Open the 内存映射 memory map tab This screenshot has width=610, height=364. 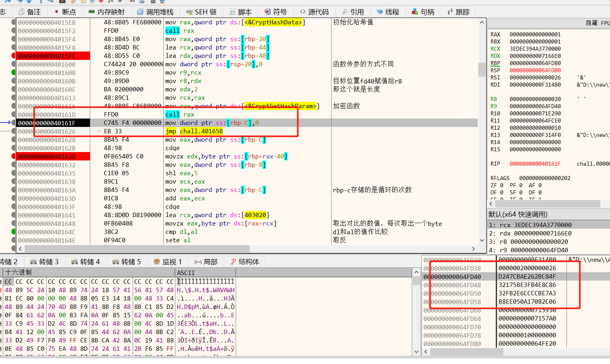pyautogui.click(x=107, y=12)
